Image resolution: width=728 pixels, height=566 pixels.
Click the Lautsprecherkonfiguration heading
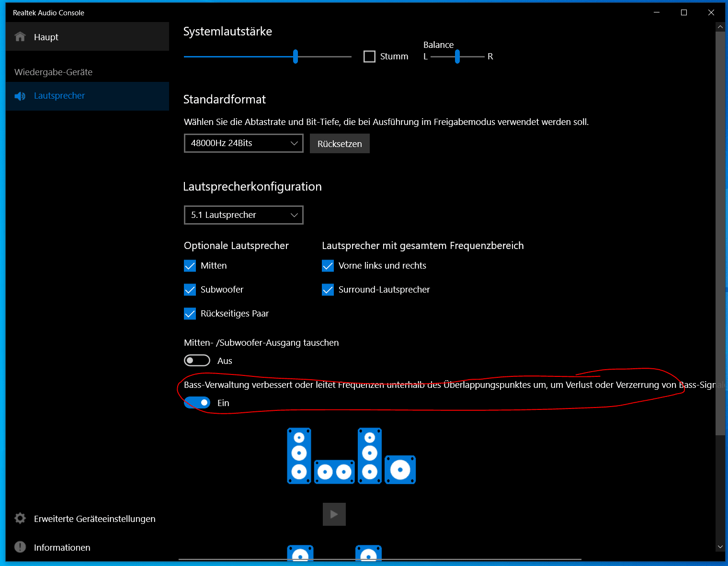coord(252,186)
